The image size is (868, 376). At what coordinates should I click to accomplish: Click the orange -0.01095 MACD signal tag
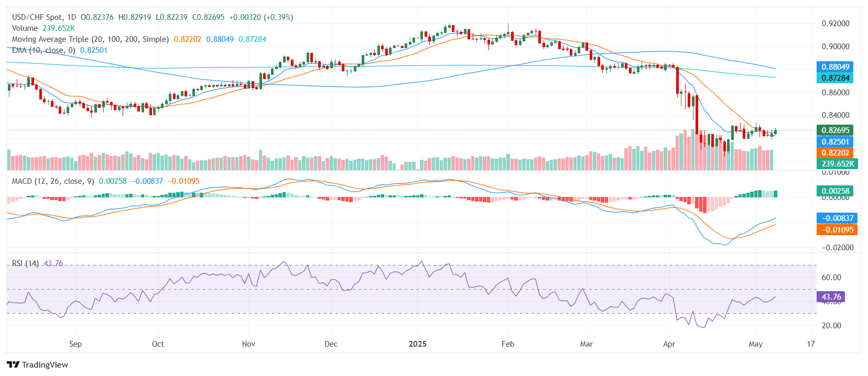point(837,230)
